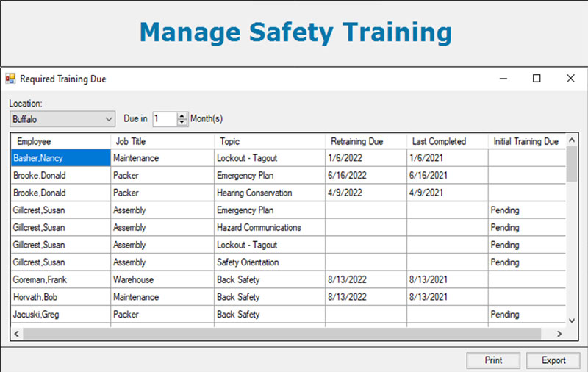Click the horizontal scrollbar left arrow
This screenshot has height=372, width=588.
(16, 333)
